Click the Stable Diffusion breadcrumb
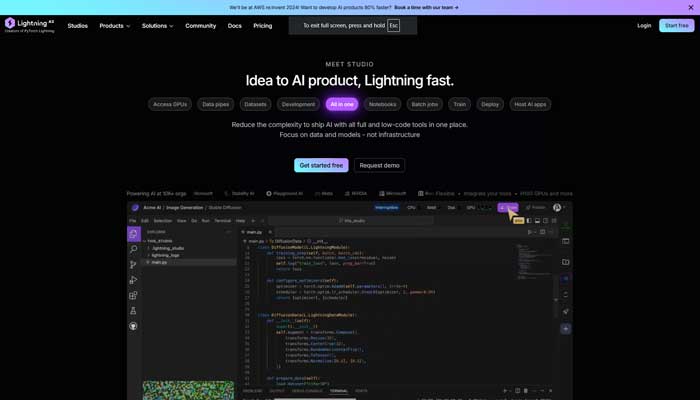Image resolution: width=700 pixels, height=400 pixels. pyautogui.click(x=225, y=208)
